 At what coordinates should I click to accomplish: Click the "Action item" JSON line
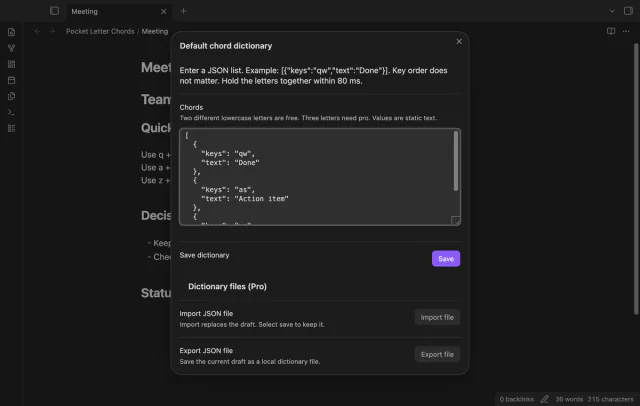tap(245, 199)
